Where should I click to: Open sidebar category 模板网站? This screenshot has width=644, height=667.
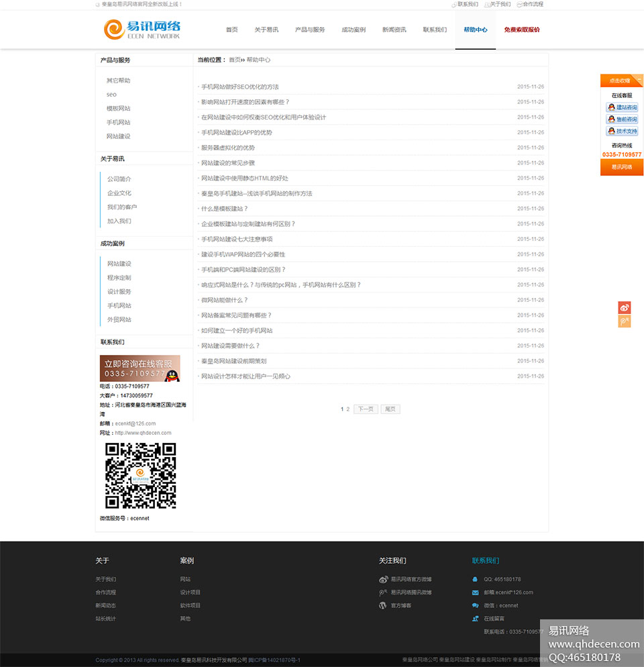[118, 109]
